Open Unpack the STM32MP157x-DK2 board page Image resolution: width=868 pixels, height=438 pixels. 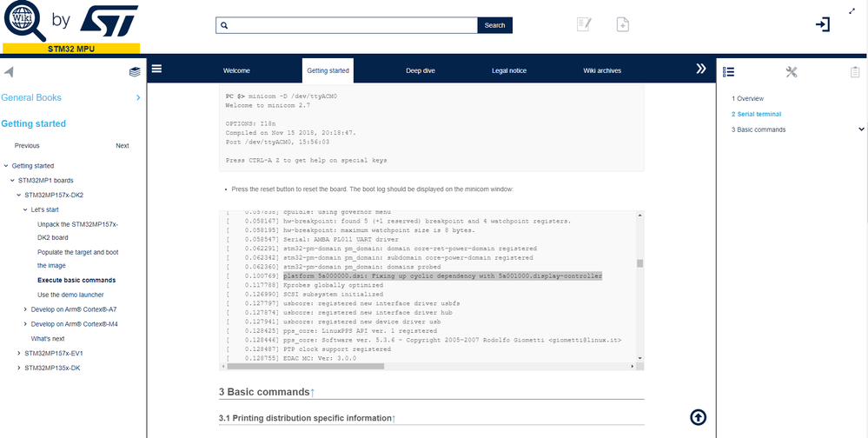78,231
